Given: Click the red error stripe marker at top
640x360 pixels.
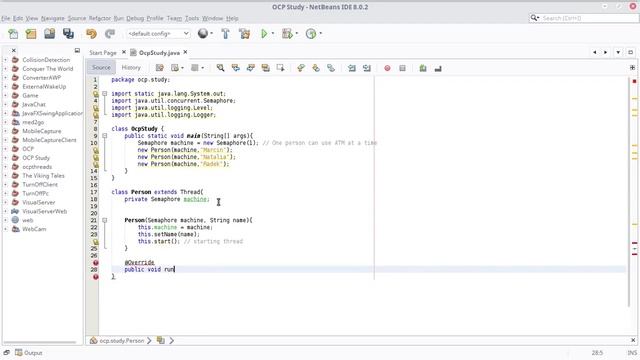Looking at the screenshot, I should (x=634, y=82).
